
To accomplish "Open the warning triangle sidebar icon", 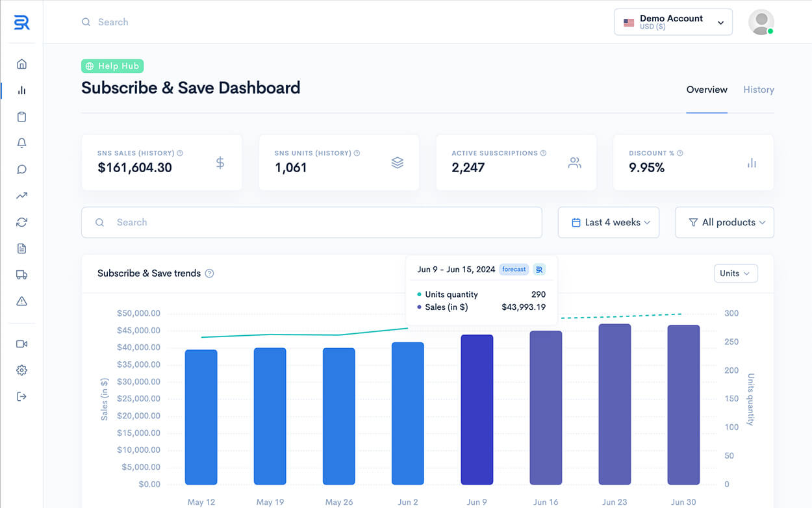I will pyautogui.click(x=21, y=301).
